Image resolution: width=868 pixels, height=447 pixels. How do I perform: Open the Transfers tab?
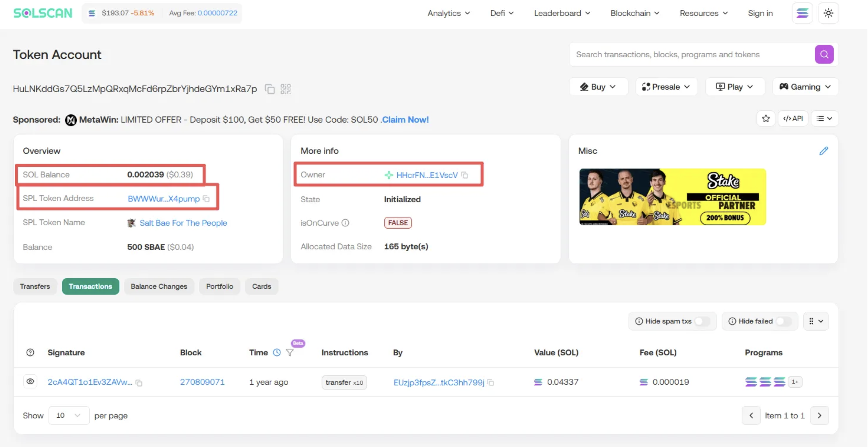35,286
